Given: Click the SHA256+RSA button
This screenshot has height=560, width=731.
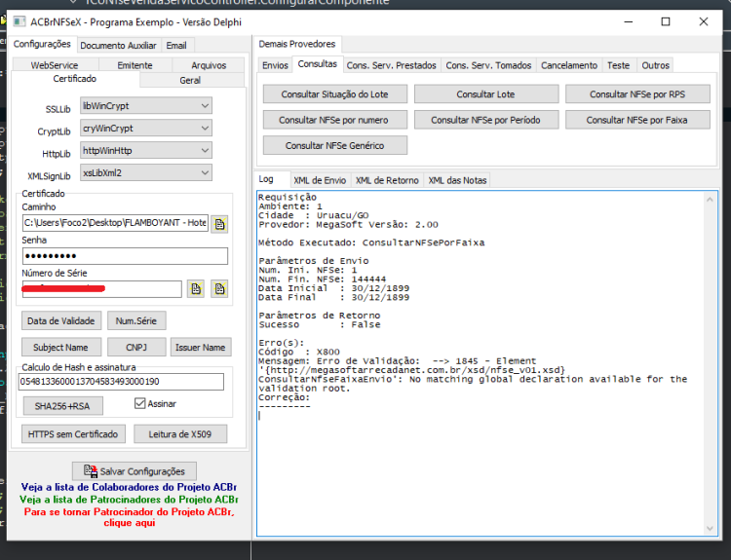Looking at the screenshot, I should pos(62,406).
